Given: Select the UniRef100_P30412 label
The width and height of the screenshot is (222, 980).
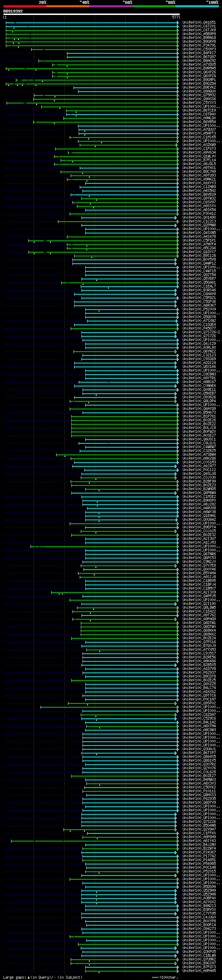Looking at the screenshot, I should [x=199, y=214].
